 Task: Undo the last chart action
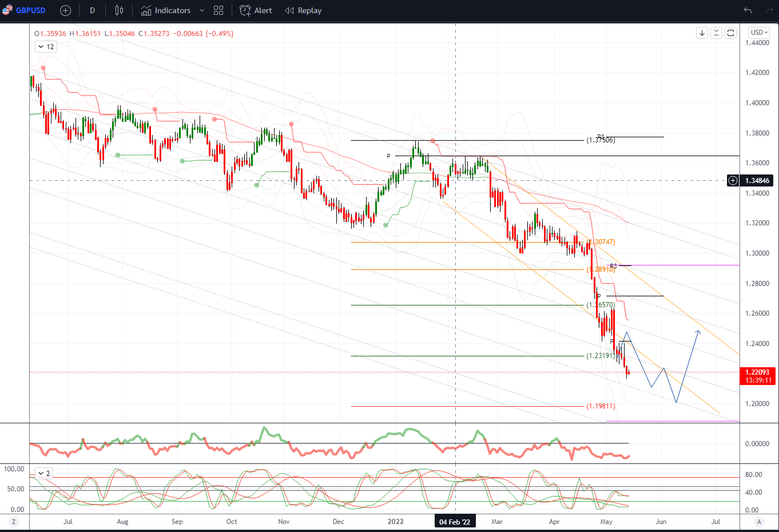click(748, 10)
